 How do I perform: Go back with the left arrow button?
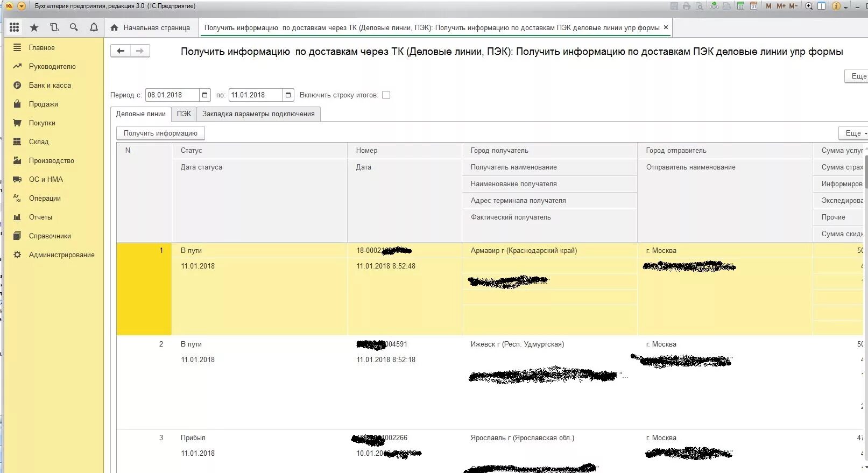tap(121, 51)
